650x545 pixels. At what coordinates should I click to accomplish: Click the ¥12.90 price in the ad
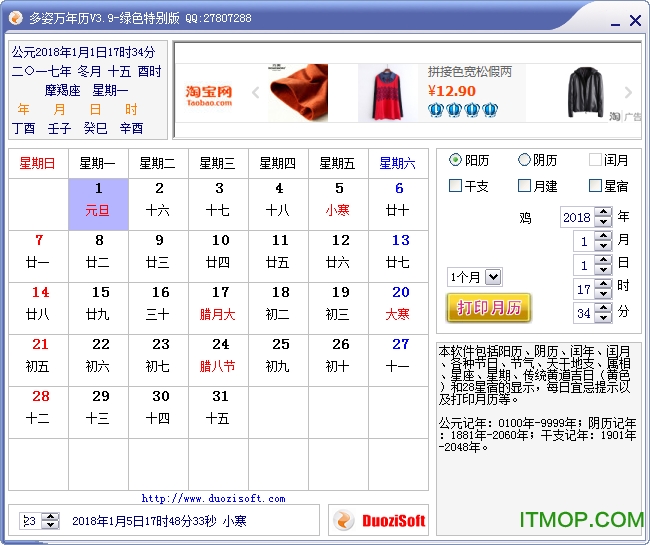pyautogui.click(x=451, y=91)
